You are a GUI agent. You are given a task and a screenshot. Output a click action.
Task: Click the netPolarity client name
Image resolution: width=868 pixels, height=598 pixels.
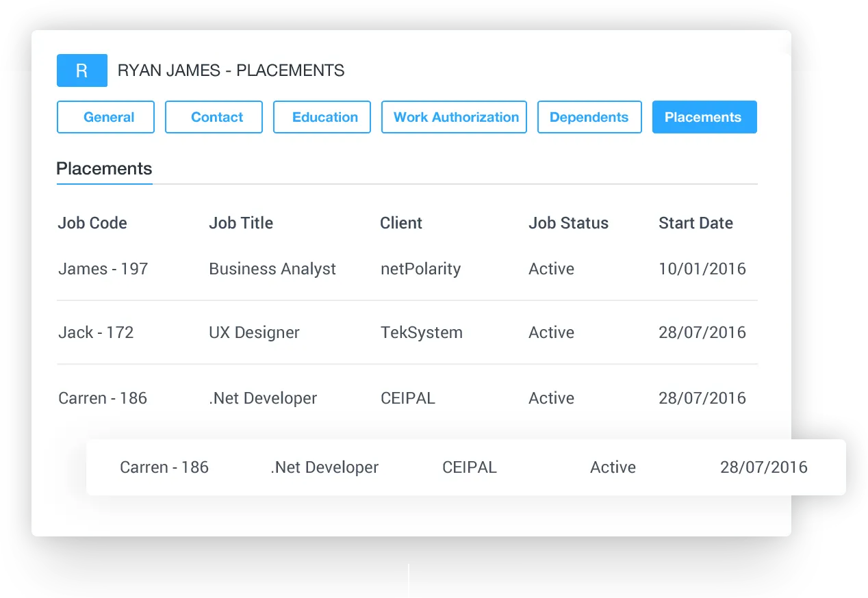[x=420, y=268]
